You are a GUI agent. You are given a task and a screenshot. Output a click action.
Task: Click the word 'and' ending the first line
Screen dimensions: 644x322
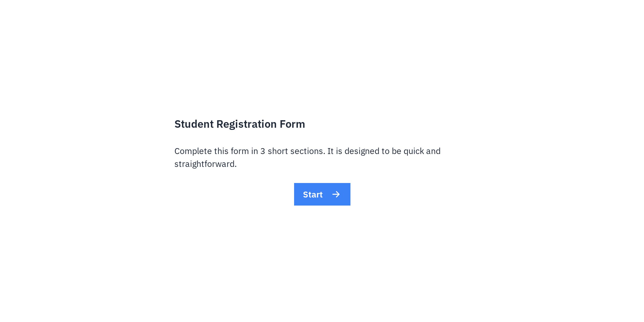point(433,151)
